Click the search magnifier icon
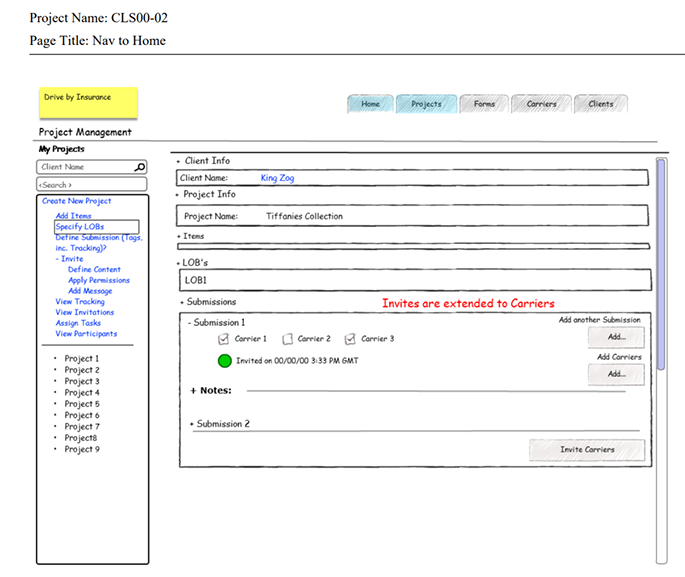The image size is (685, 577). pos(139,167)
